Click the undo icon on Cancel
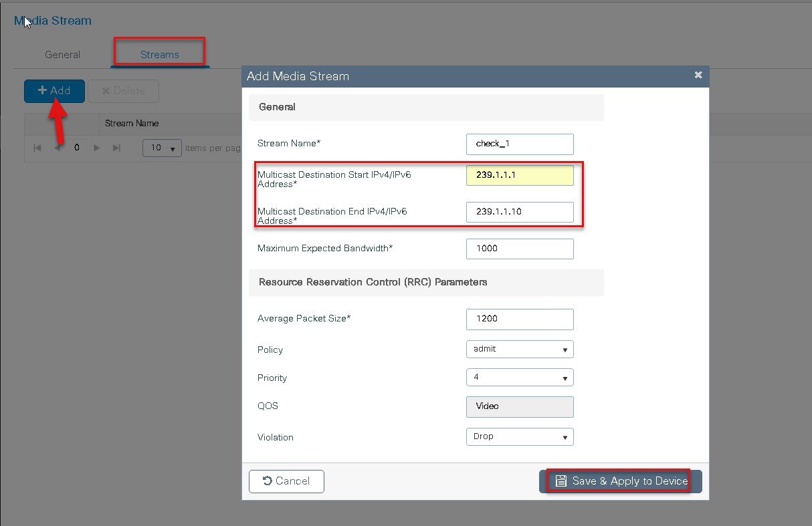Viewport: 812px width, 526px height. [268, 481]
